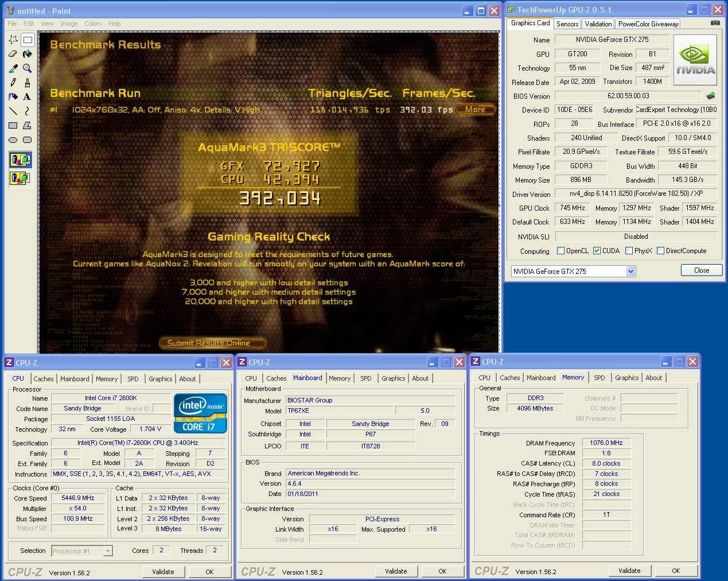Click the Close button in GPU-Z
The image size is (728, 581).
click(702, 270)
